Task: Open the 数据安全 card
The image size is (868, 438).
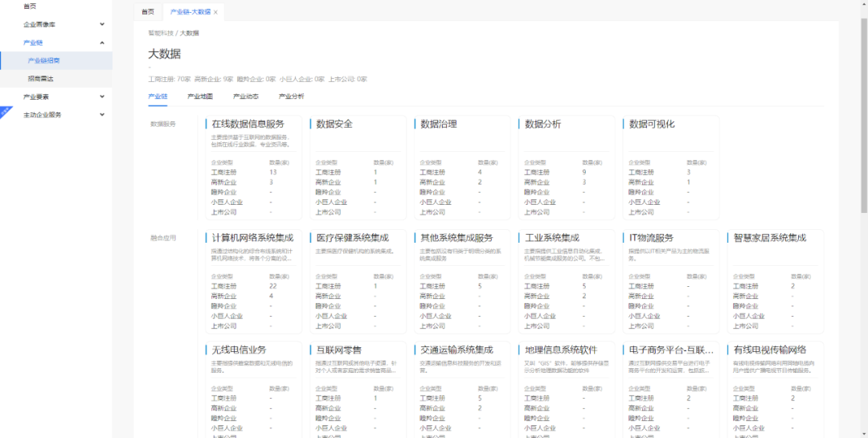Action: [x=334, y=125]
